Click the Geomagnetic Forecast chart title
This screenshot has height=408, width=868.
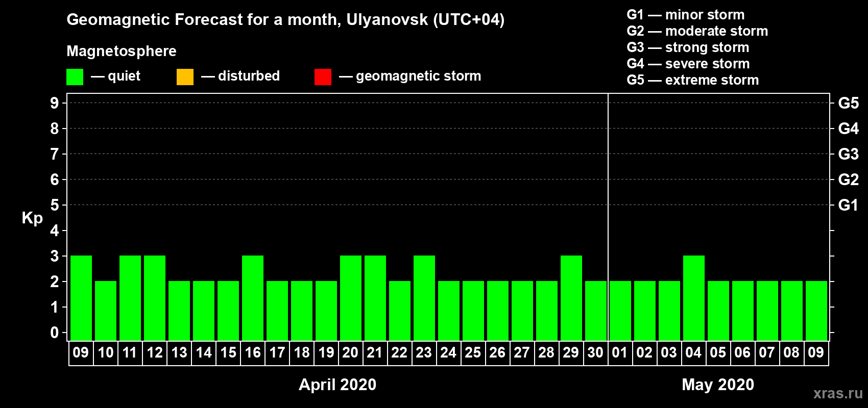(285, 19)
